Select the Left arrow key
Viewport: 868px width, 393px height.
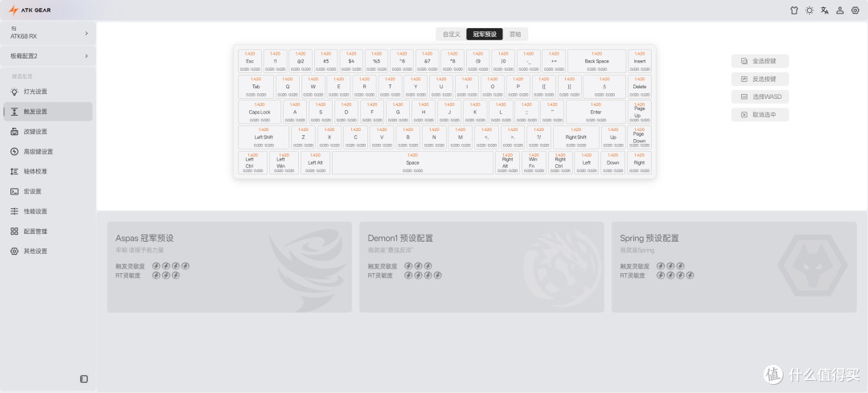(586, 162)
